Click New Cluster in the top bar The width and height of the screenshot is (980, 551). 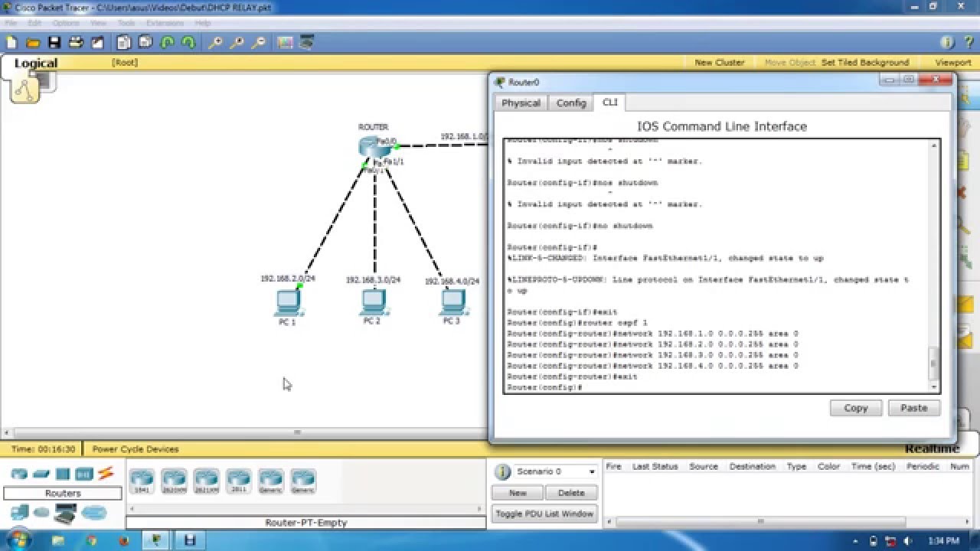click(x=720, y=63)
